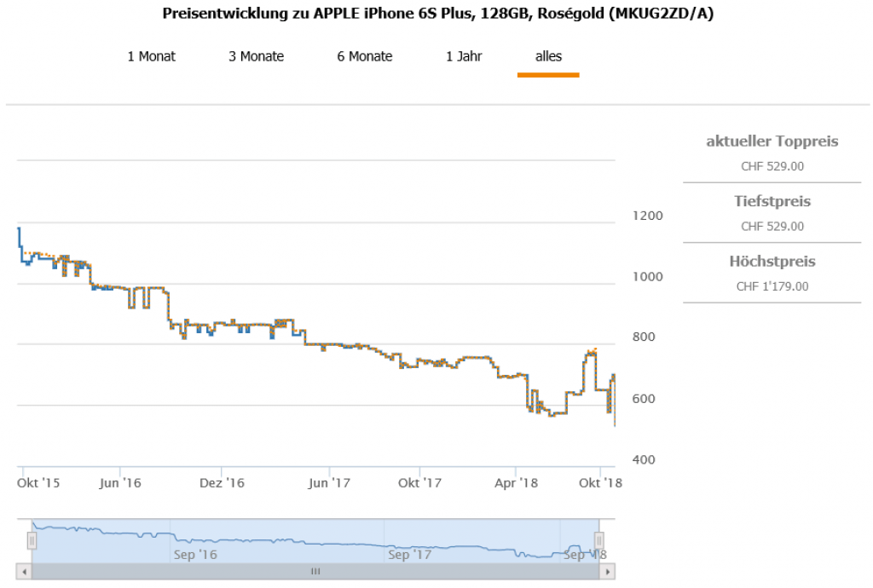The width and height of the screenshot is (873, 588).
Task: Click the Okt '15 x-axis label
Action: [x=38, y=483]
